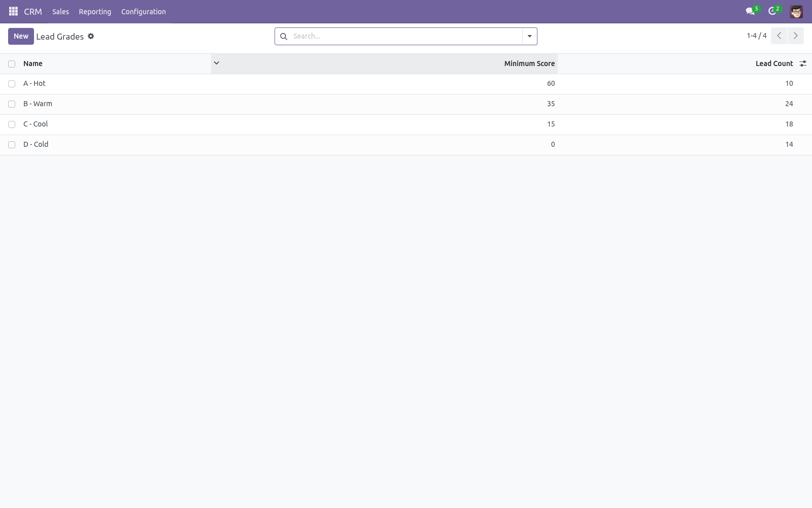Click the search magnifier icon

click(284, 36)
